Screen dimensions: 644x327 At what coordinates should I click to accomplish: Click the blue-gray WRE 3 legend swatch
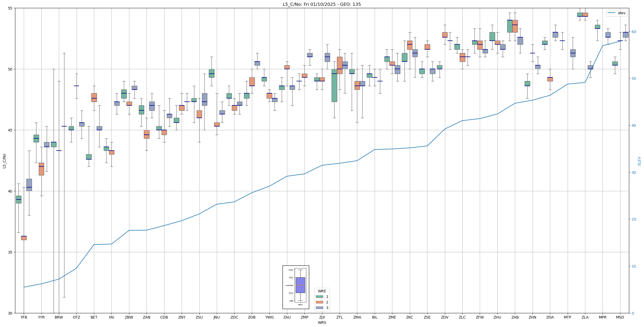coord(319,308)
